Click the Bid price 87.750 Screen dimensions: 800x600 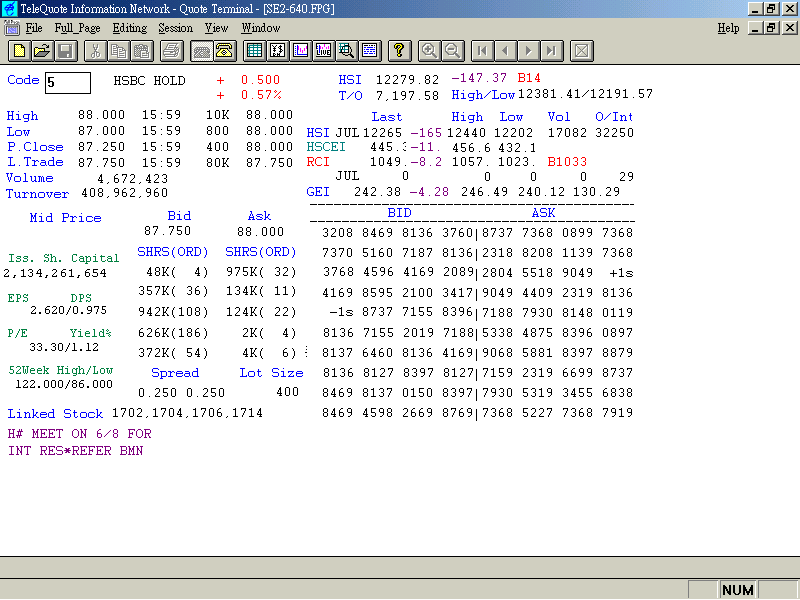[x=167, y=231]
